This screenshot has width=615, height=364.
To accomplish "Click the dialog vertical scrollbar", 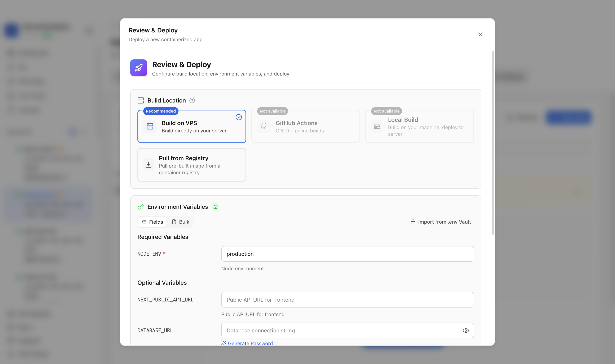I will click(x=493, y=143).
